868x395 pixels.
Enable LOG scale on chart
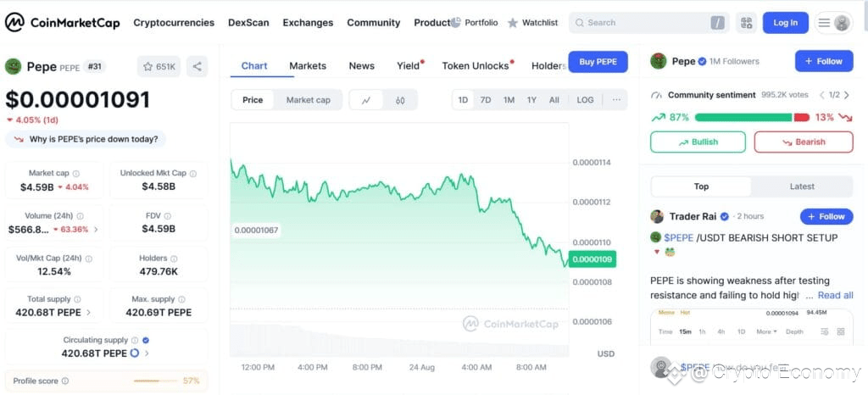[x=585, y=100]
